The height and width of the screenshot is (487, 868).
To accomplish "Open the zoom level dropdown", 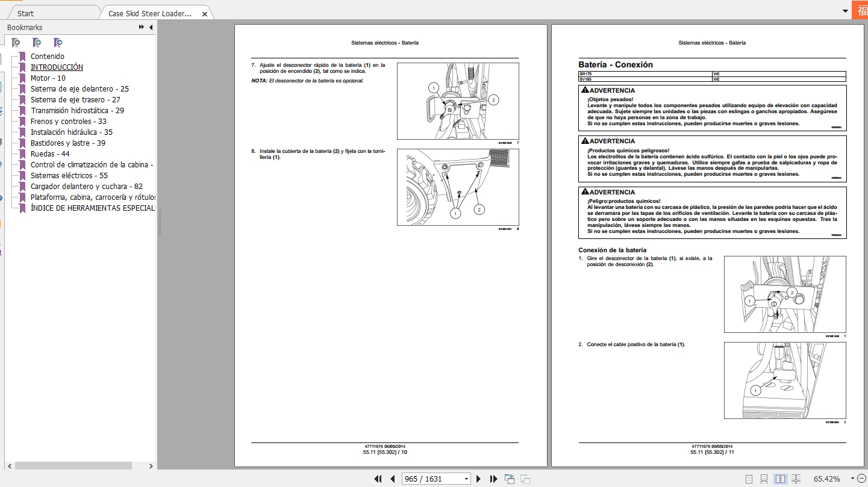I will coord(852,478).
